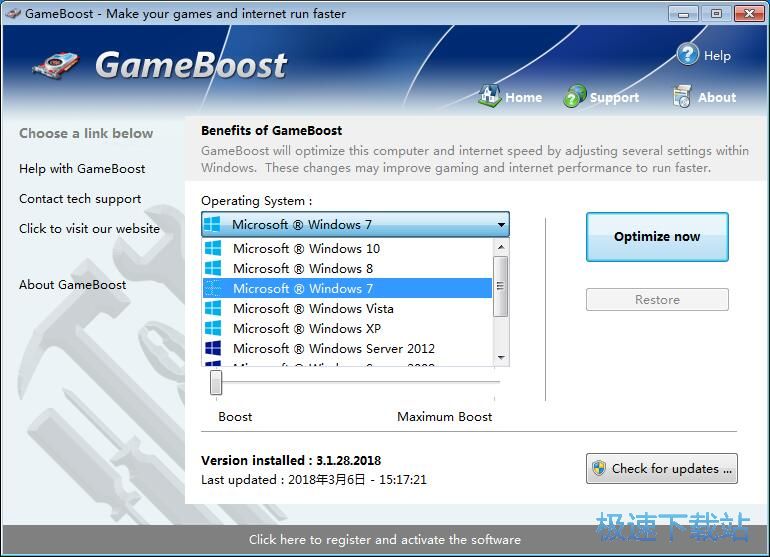Click the Help question mark icon
Image resolution: width=770 pixels, height=557 pixels.
click(688, 54)
